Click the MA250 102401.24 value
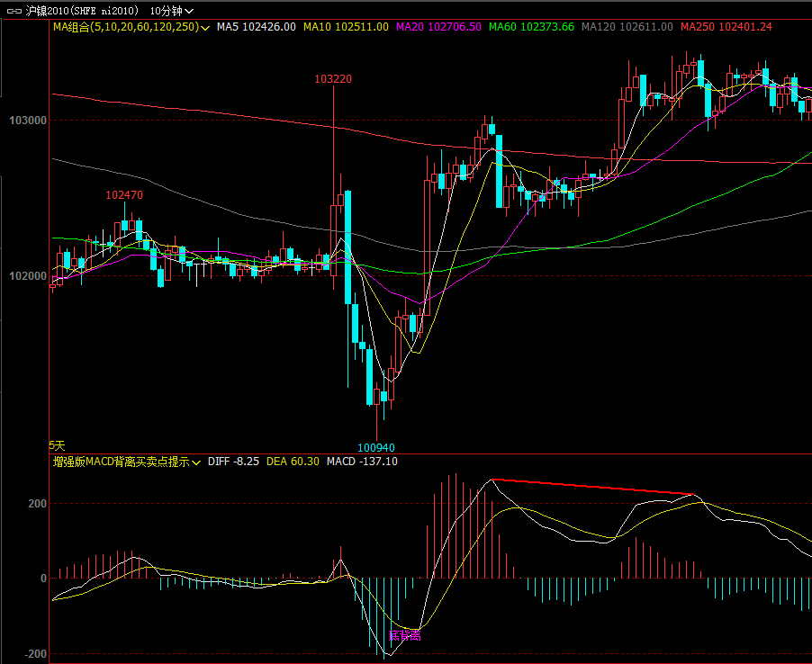Viewport: 812px width, 664px height. point(726,27)
